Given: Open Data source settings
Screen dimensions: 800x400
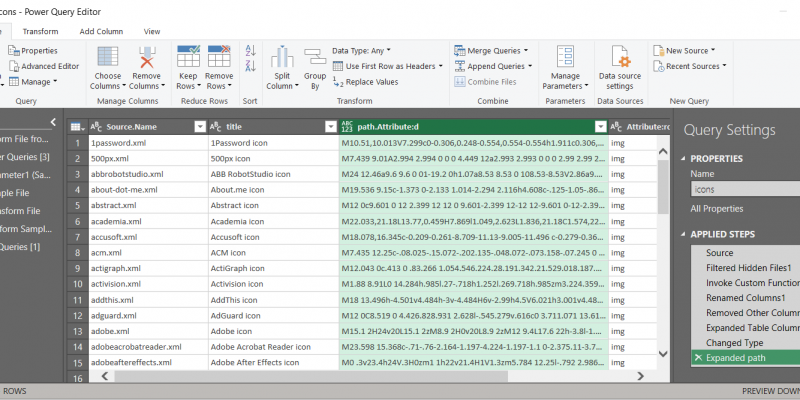Looking at the screenshot, I should click(619, 68).
